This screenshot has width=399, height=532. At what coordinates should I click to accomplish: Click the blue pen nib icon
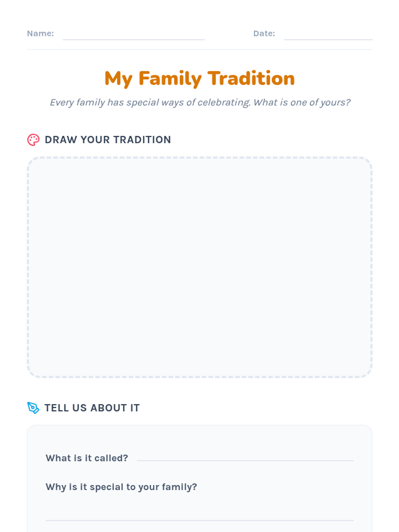click(x=33, y=408)
